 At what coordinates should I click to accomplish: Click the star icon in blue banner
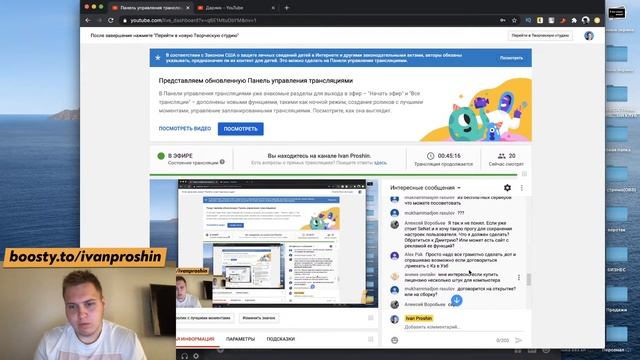158,58
